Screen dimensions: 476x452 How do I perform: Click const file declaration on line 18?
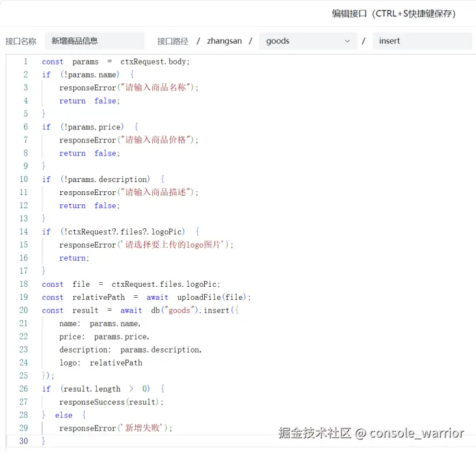(131, 284)
